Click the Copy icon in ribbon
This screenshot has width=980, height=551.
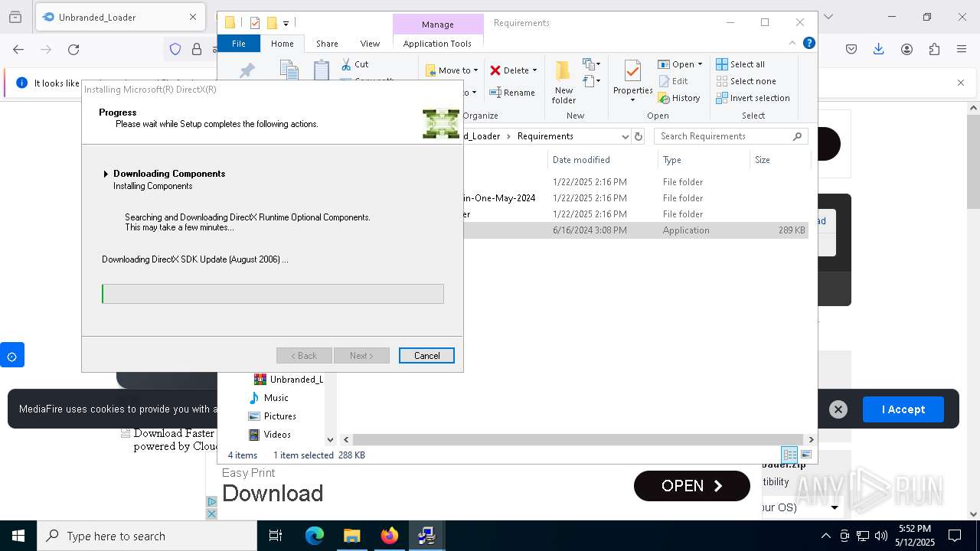pos(289,70)
